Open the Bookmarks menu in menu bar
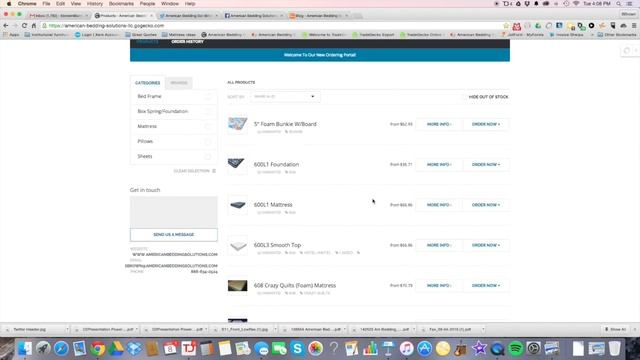The width and height of the screenshot is (640, 360). (121, 4)
